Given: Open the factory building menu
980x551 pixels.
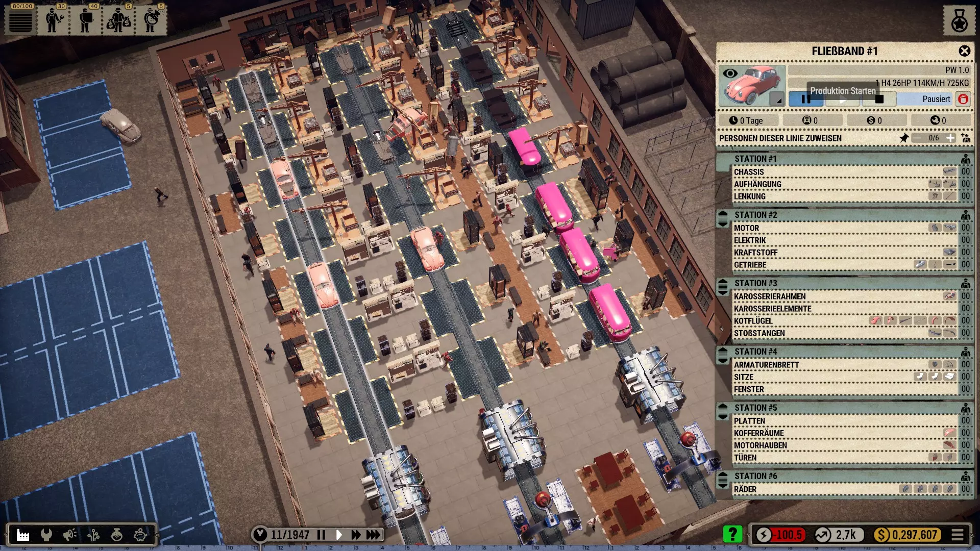Looking at the screenshot, I should tap(23, 535).
